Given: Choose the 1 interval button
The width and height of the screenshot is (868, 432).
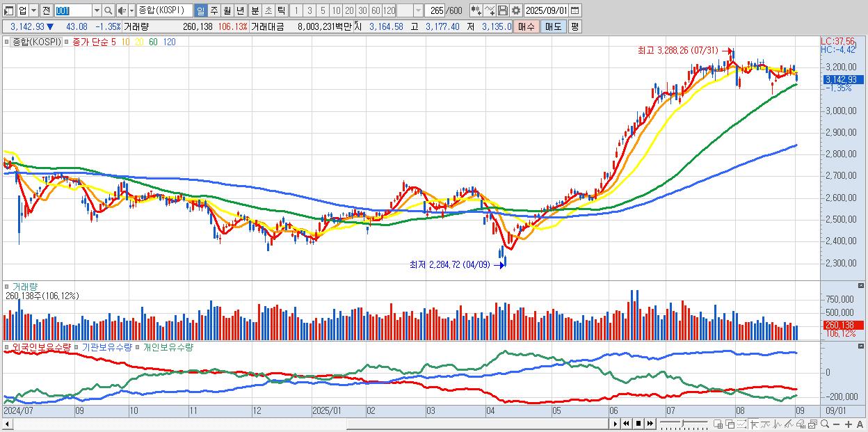Looking at the screenshot, I should pyautogui.click(x=296, y=10).
